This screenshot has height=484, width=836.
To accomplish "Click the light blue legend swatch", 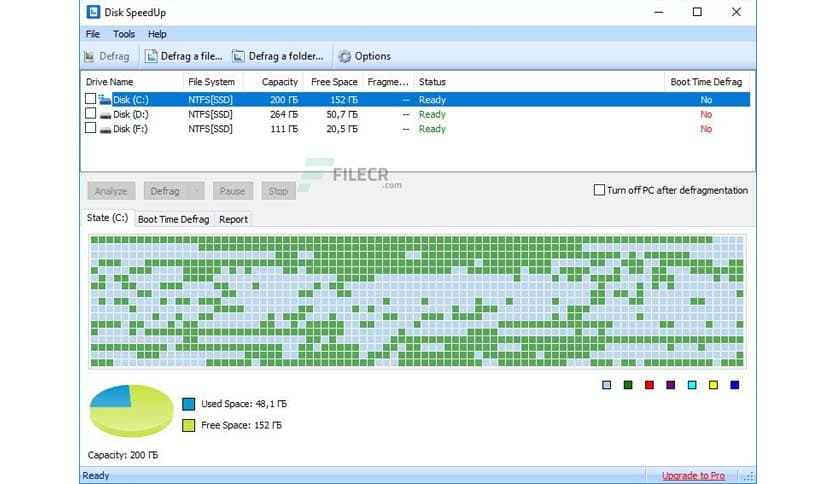I will [x=607, y=385].
